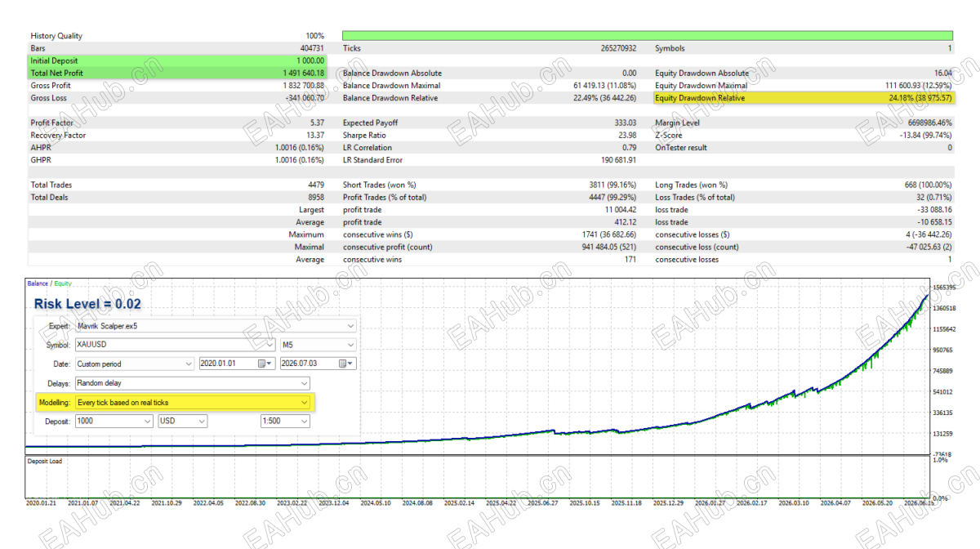Select the Equity label in chart legend

click(63, 283)
